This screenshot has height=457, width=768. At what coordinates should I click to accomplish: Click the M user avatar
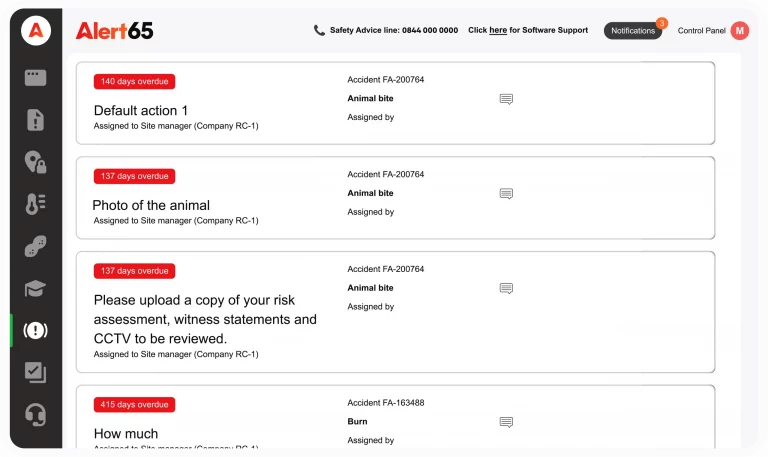coord(740,31)
